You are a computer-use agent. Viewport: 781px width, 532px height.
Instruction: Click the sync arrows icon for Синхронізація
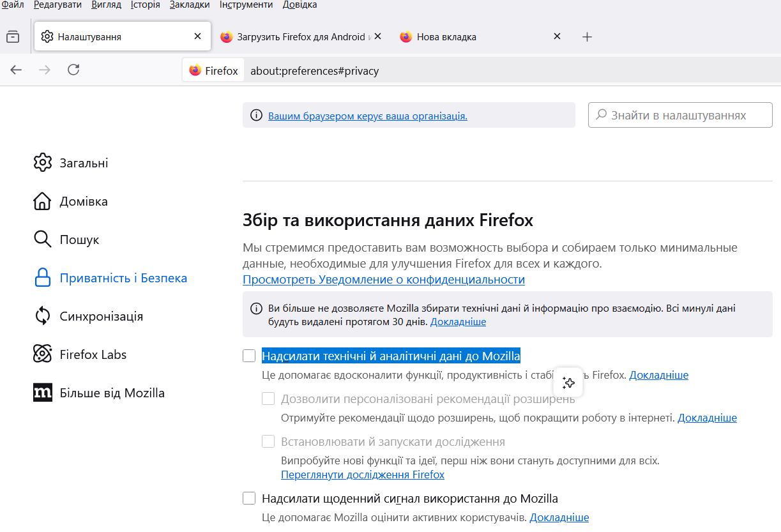[x=42, y=315]
